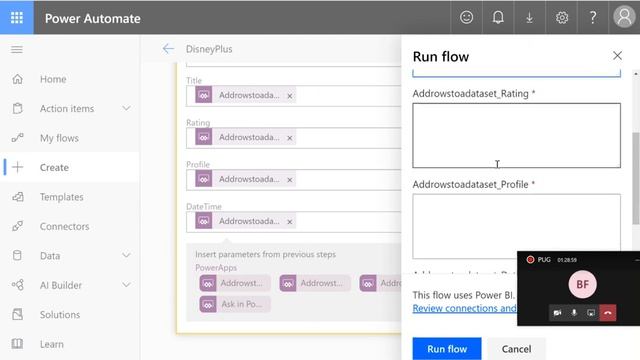Open Action items in the sidebar
Viewport: 640px width, 360px height.
[67, 109]
